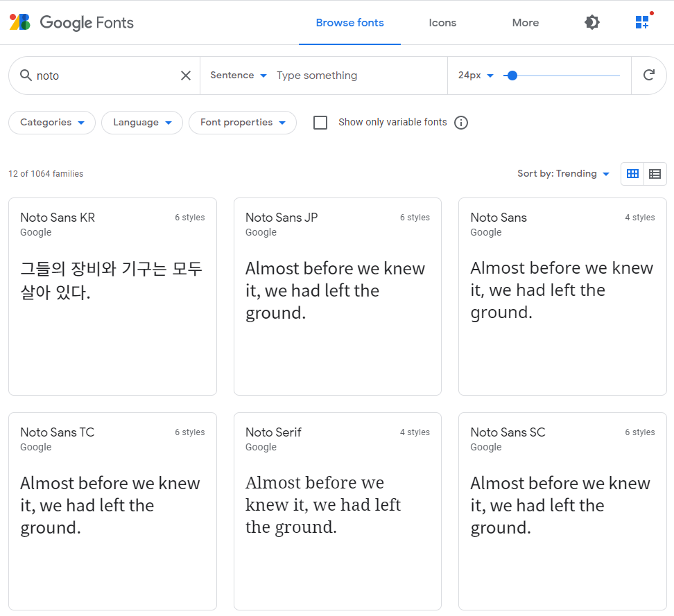Switch to list view layout
The width and height of the screenshot is (674, 616).
[x=655, y=173]
